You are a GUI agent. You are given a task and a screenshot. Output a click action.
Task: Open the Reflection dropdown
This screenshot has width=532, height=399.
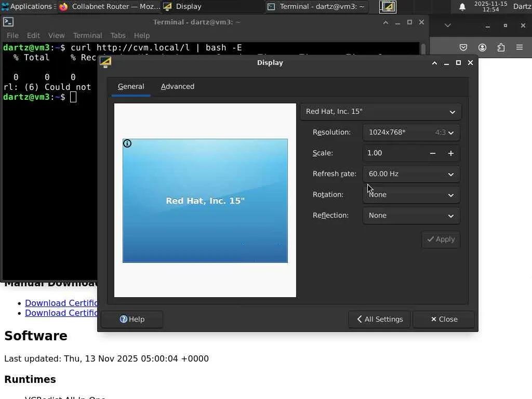(411, 216)
